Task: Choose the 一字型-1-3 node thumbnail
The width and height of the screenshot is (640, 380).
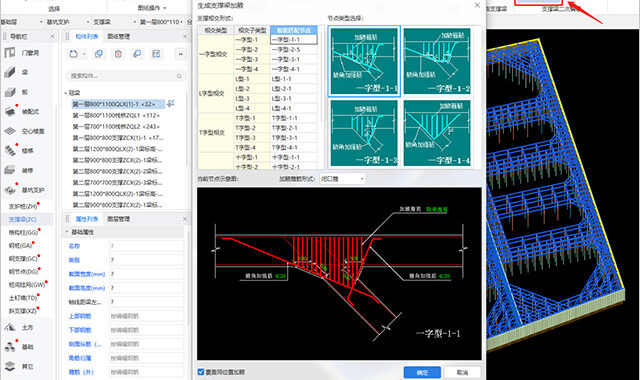Action: click(x=364, y=133)
